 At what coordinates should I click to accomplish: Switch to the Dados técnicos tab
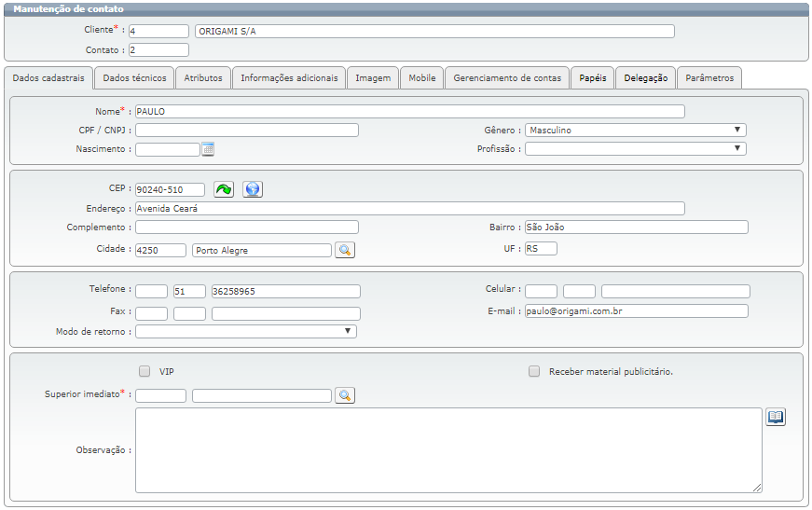coord(134,78)
